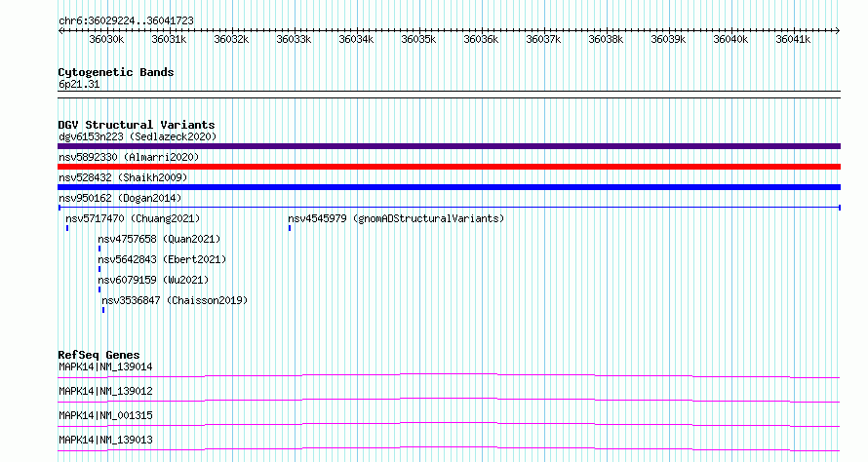Open dgv6153n223 (Sedlazeck2020) label
Viewport: 868px width, 462px height.
138,136
